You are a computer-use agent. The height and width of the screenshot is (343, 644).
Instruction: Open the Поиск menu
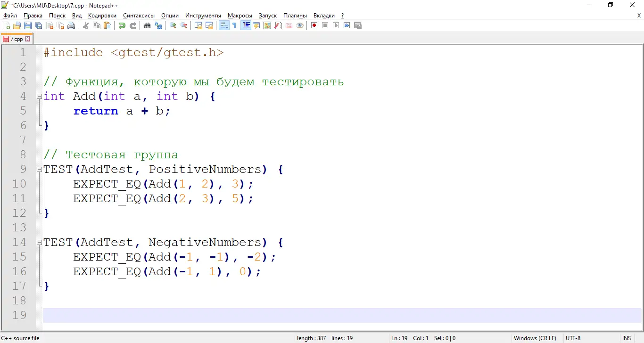[58, 16]
